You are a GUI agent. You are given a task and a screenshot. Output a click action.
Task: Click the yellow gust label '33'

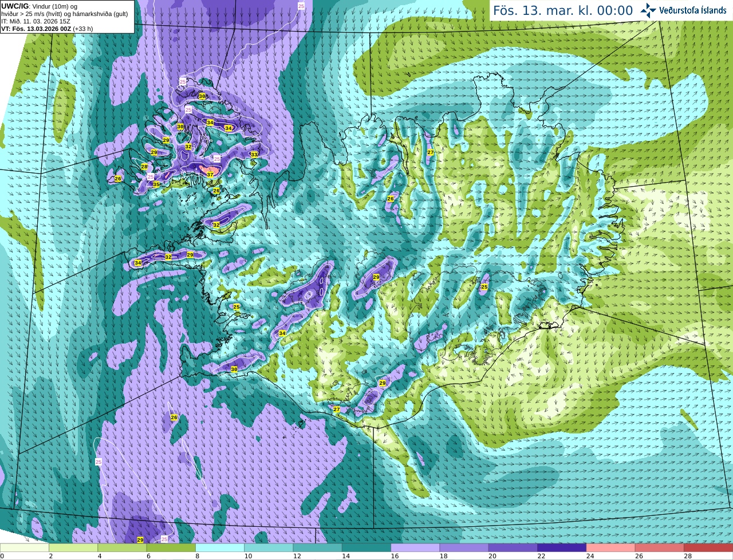tap(254, 155)
